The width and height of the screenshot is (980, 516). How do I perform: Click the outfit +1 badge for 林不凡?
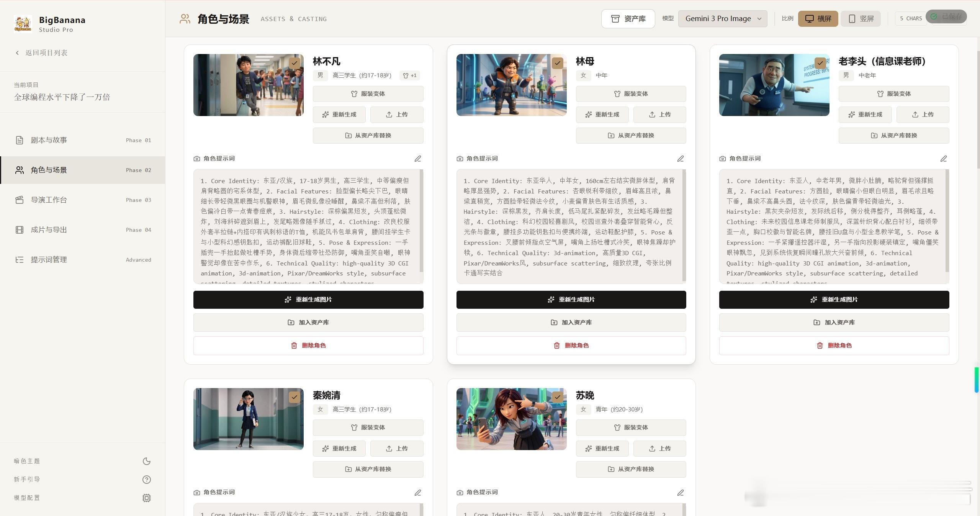coord(410,75)
